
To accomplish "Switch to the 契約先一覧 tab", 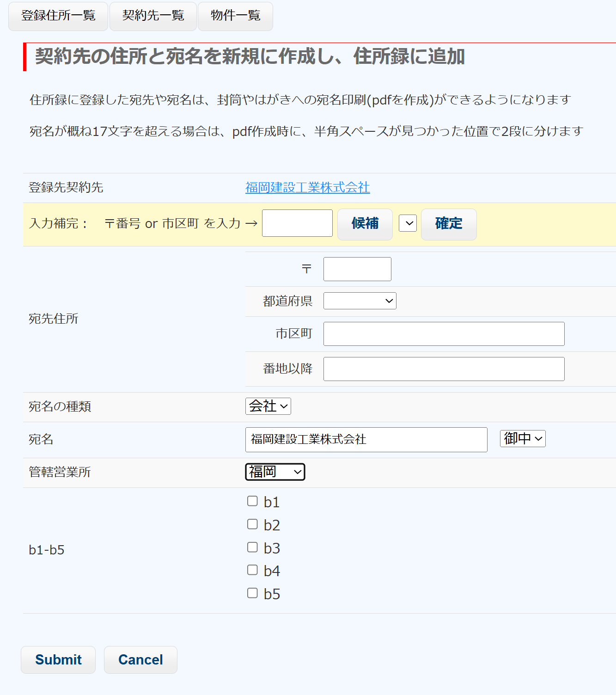I will coord(153,16).
